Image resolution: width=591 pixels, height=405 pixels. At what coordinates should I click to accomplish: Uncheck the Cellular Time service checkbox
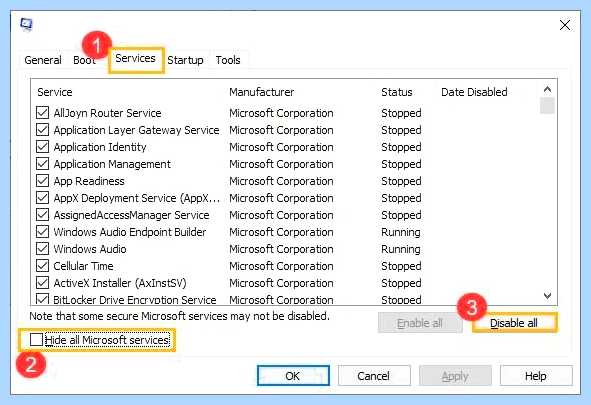point(42,266)
